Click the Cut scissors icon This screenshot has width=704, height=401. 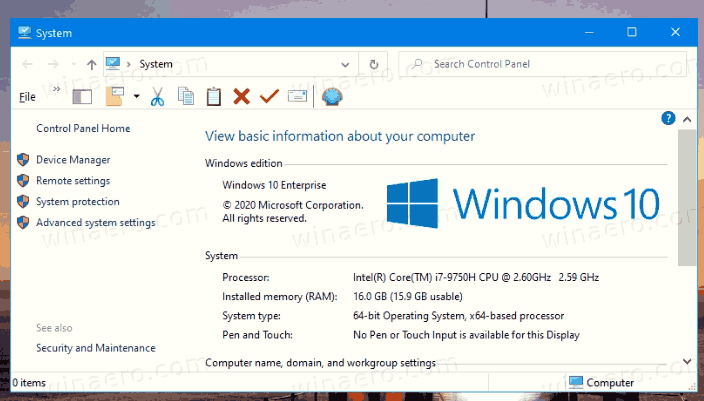tap(157, 97)
